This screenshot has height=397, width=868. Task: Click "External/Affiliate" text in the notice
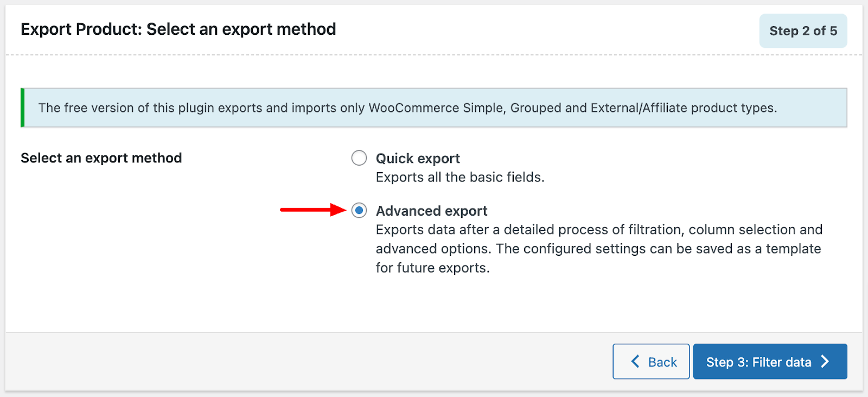(x=636, y=108)
